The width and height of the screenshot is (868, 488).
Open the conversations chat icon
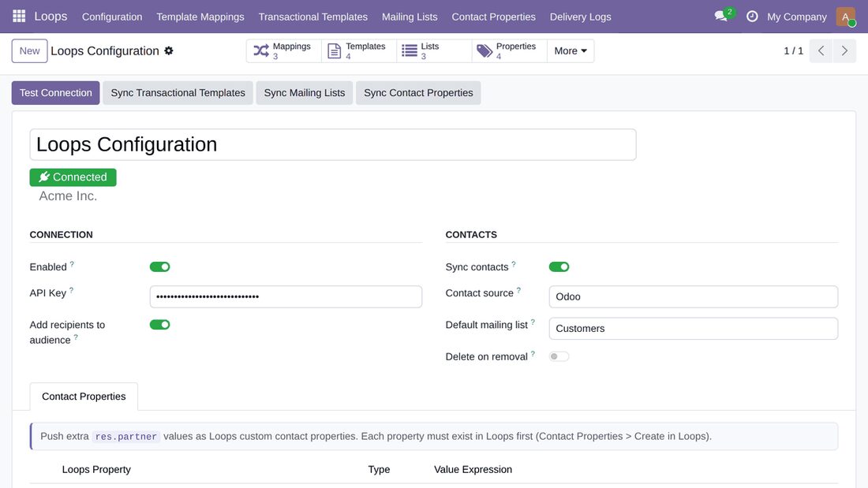[720, 16]
